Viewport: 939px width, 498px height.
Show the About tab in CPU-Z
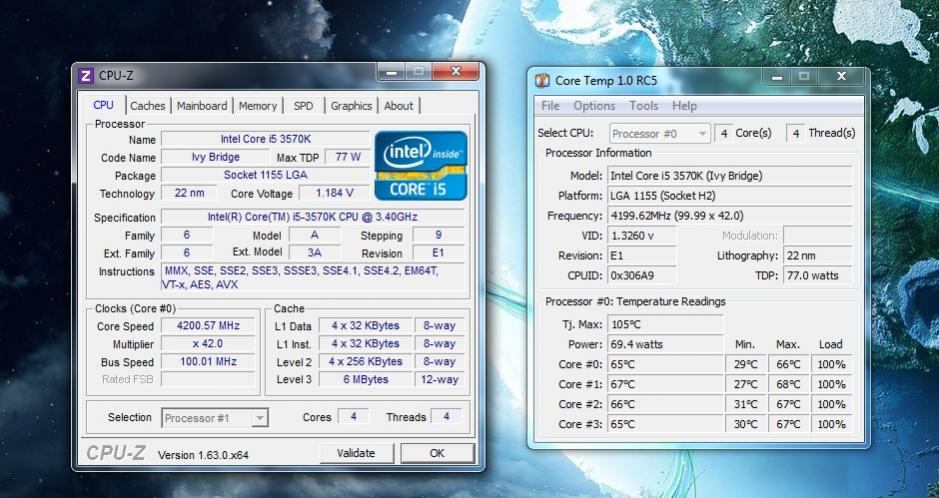click(398, 106)
